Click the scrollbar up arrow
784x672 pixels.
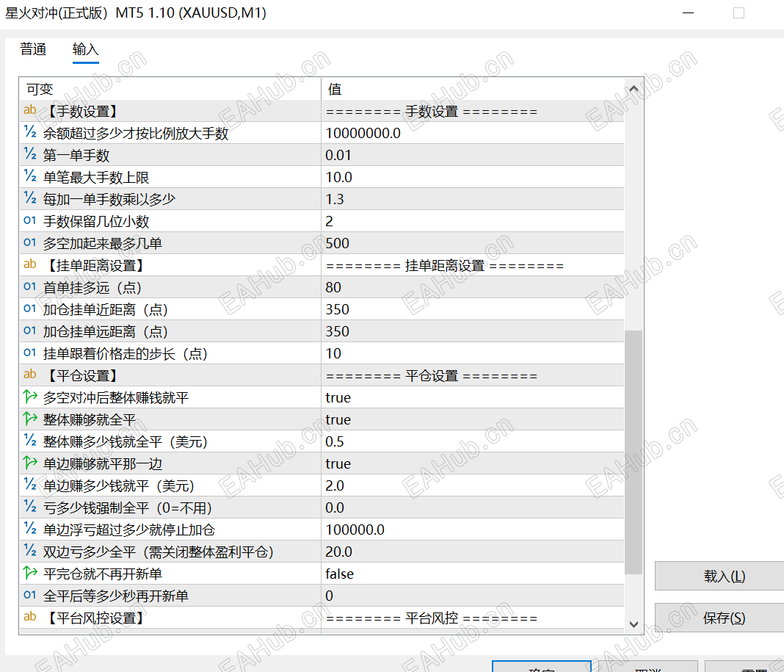pyautogui.click(x=634, y=89)
